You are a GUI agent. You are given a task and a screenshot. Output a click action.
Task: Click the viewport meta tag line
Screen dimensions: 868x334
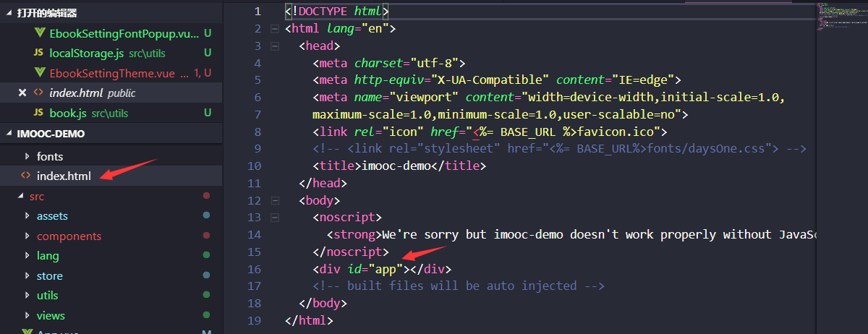click(x=550, y=98)
